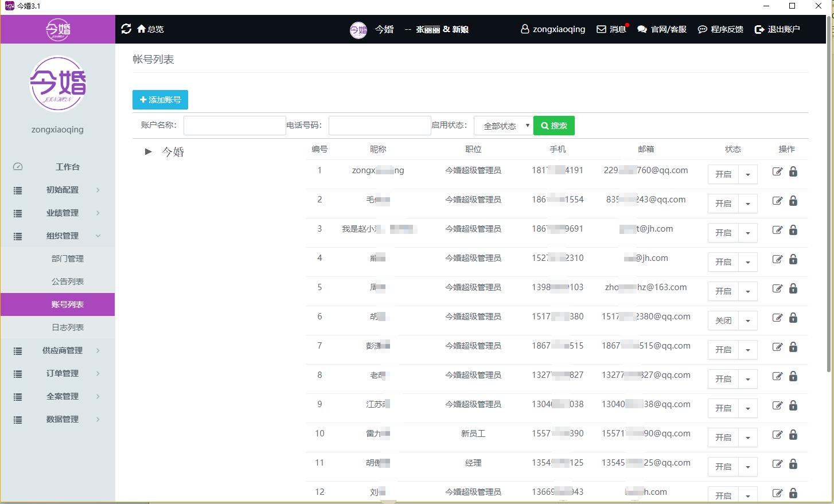
Task: Click the 添加账号 add account button
Action: pos(160,99)
